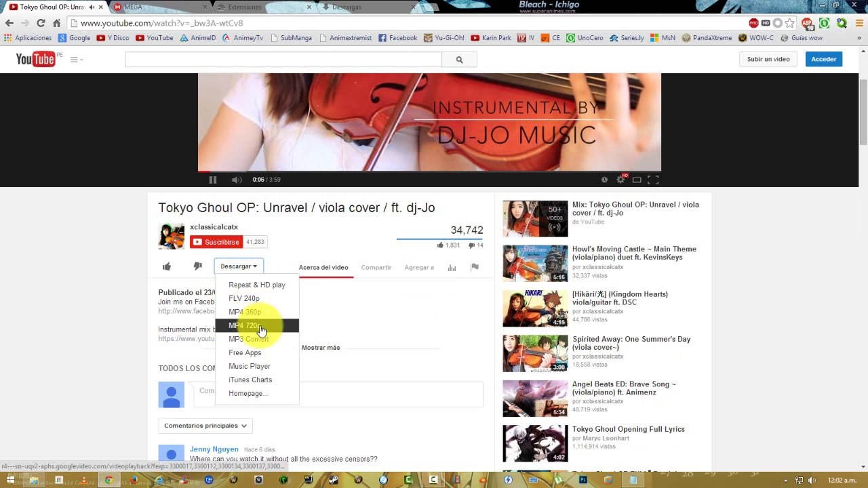Click the red PRO extension icon
The width and height of the screenshot is (868, 488).
[x=754, y=23]
